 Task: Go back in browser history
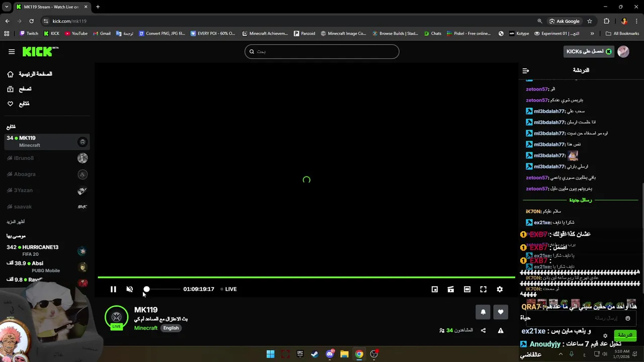pos(7,21)
